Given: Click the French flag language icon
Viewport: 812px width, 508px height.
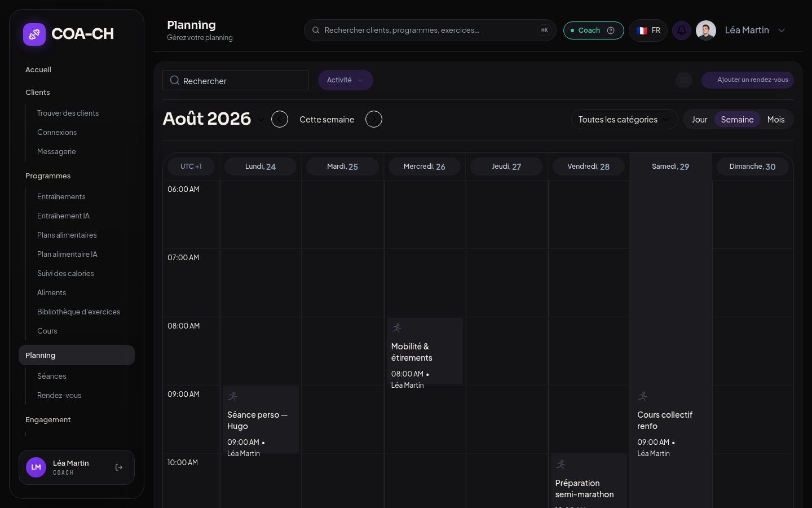Looking at the screenshot, I should pyautogui.click(x=642, y=30).
